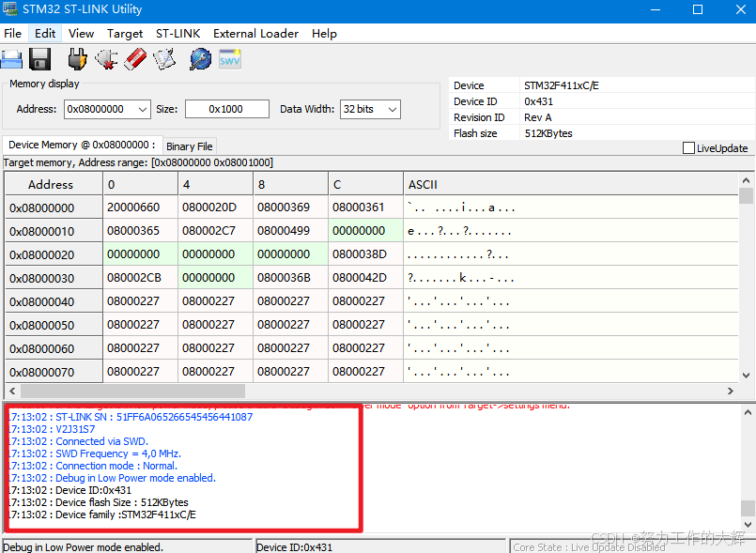Click log panel scroll down arrow
The width and height of the screenshot is (756, 553).
click(x=748, y=525)
